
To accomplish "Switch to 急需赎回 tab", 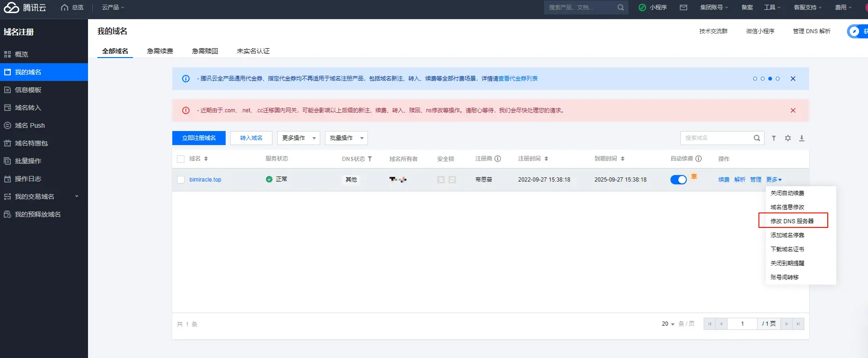I will point(205,51).
